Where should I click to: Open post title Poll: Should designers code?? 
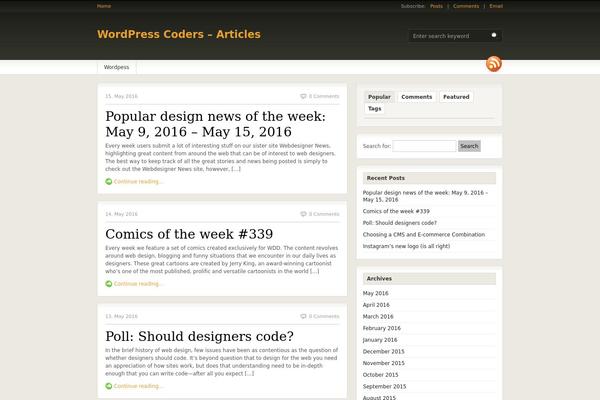pyautogui.click(x=199, y=336)
